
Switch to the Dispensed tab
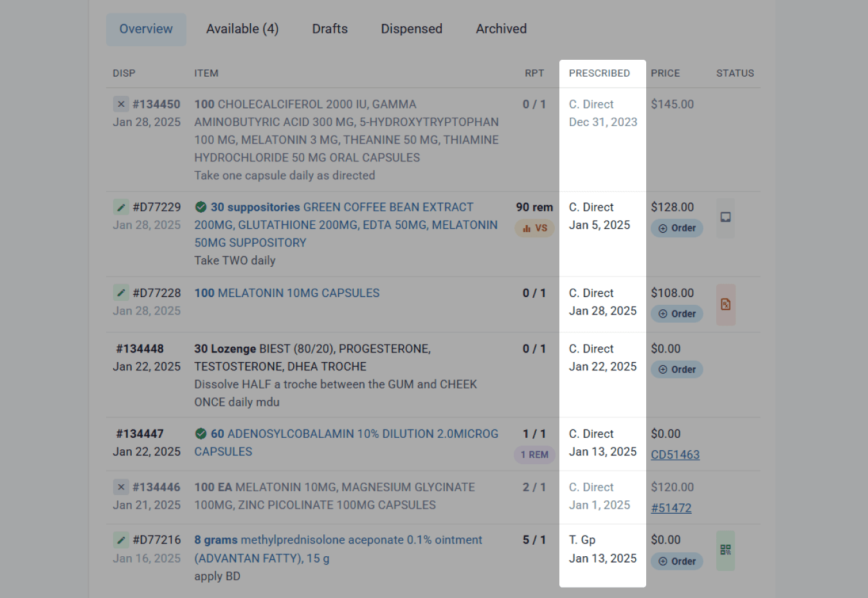[411, 29]
